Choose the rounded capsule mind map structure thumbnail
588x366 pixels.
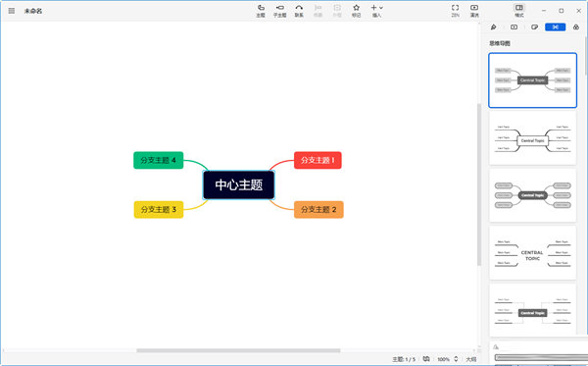click(532, 195)
